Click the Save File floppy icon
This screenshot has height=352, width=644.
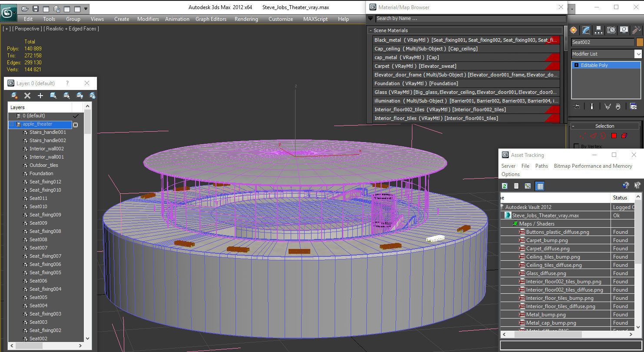point(36,9)
